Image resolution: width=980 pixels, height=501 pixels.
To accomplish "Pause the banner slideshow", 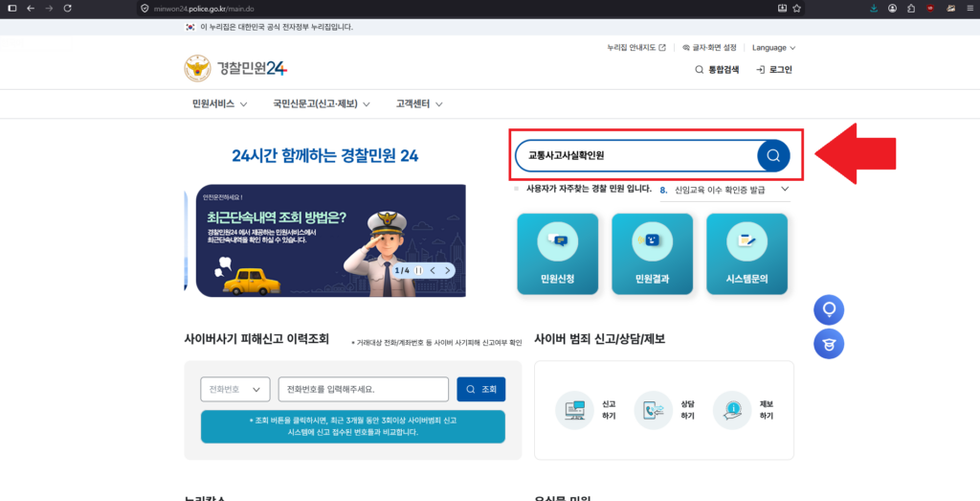I will (419, 270).
